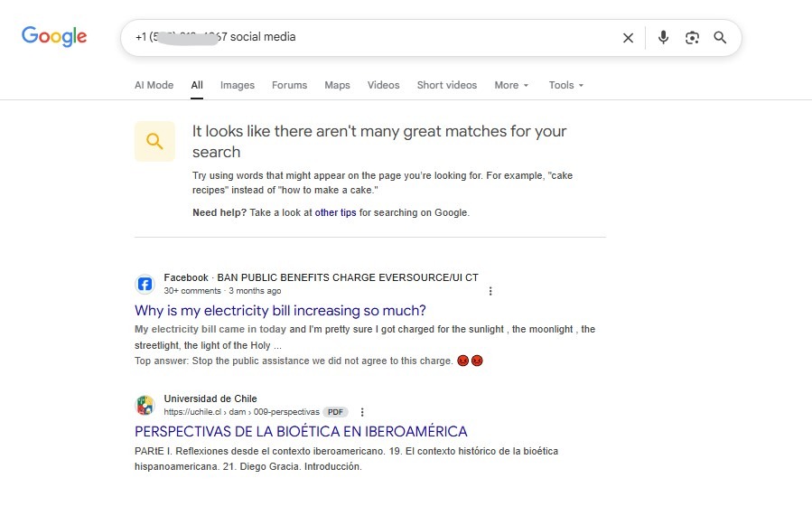Image resolution: width=812 pixels, height=525 pixels.
Task: Click the magnifying glass search button
Action: 720,38
